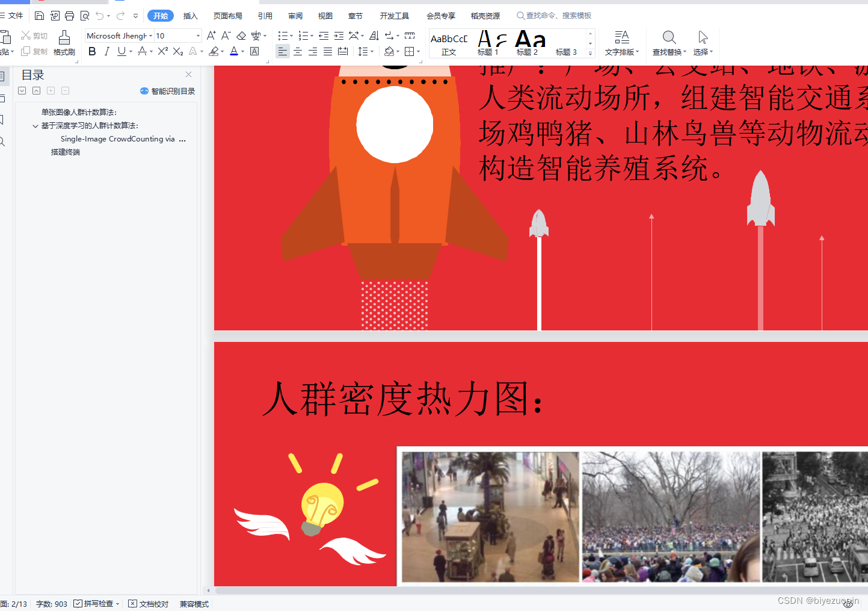Click the superscript X² icon
The width and height of the screenshot is (868, 611).
[x=162, y=52]
